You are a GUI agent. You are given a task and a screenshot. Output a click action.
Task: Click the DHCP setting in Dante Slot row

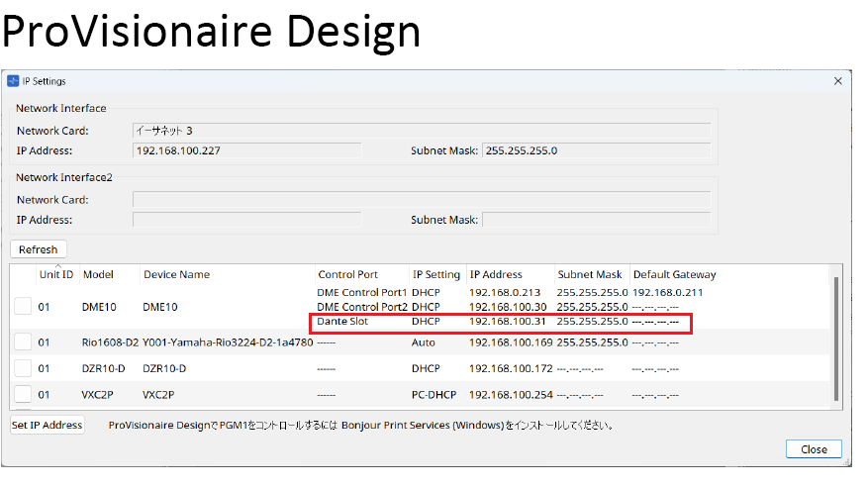426,322
